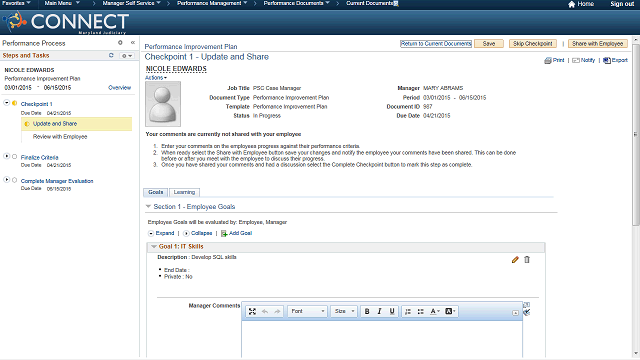Open the Actions dropdown under employee name

(x=156, y=78)
